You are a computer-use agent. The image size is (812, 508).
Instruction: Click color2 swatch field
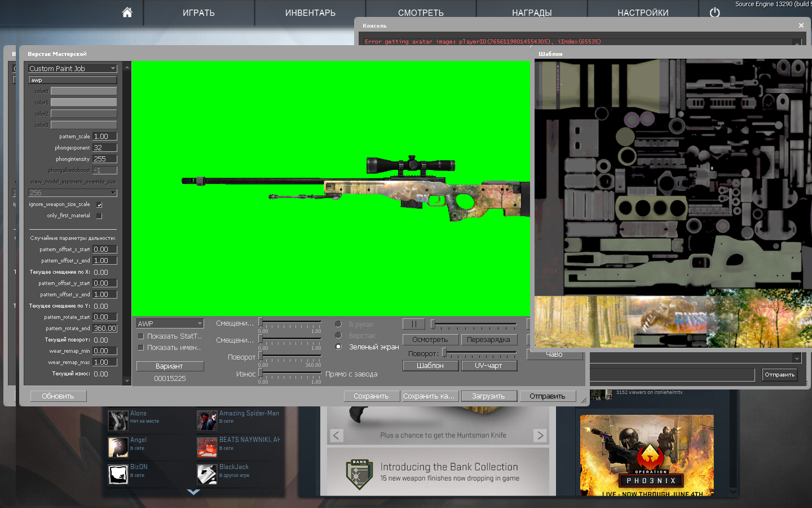[x=83, y=113]
